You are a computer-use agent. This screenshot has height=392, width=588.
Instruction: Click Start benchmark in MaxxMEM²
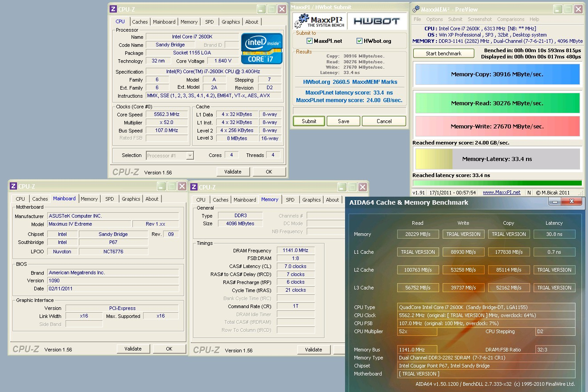tap(444, 54)
